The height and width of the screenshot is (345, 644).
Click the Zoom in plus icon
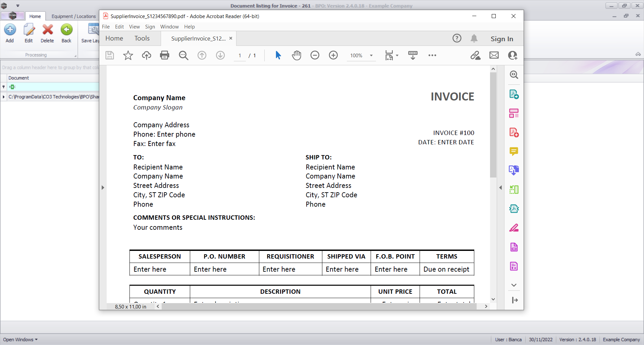click(x=333, y=55)
